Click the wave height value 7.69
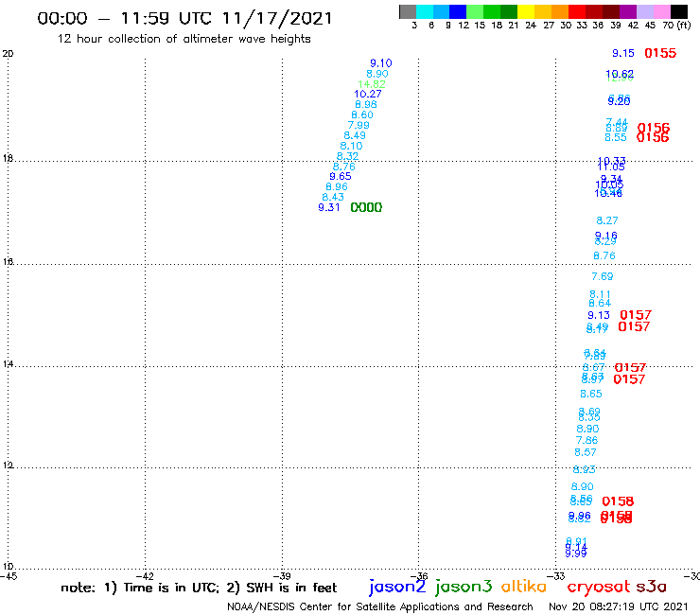Image resolution: width=700 pixels, height=615 pixels. [603, 276]
